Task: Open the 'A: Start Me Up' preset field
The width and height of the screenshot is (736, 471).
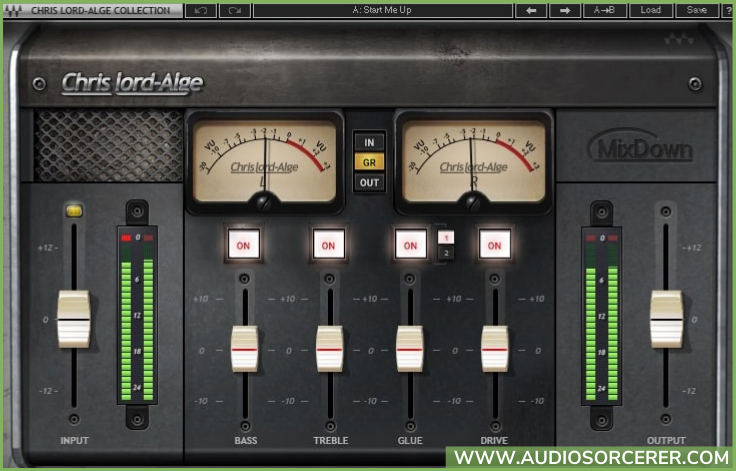Action: tap(383, 10)
